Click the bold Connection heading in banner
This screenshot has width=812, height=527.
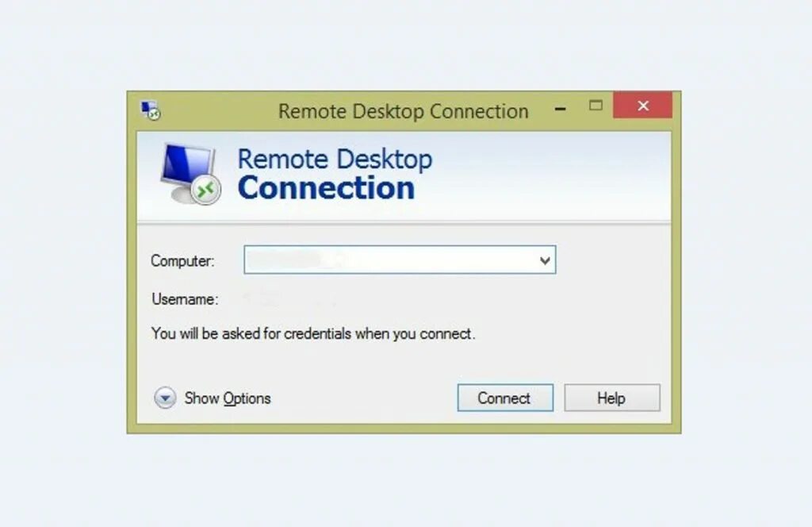(326, 188)
